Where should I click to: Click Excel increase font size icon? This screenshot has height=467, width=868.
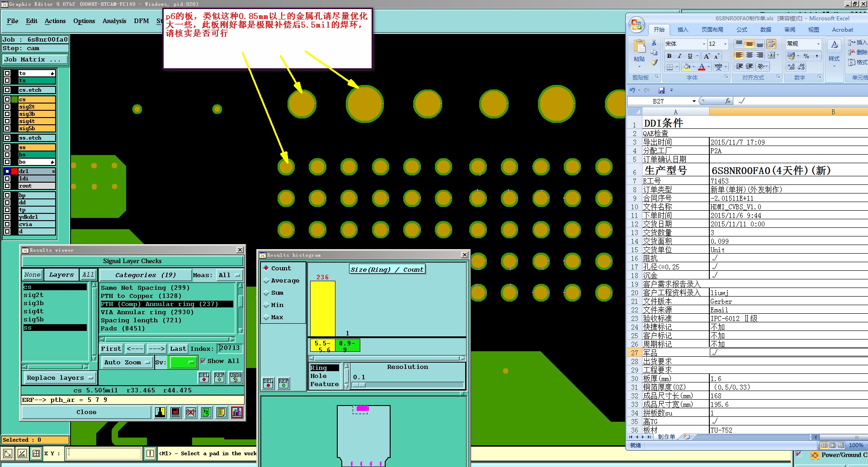click(707, 56)
